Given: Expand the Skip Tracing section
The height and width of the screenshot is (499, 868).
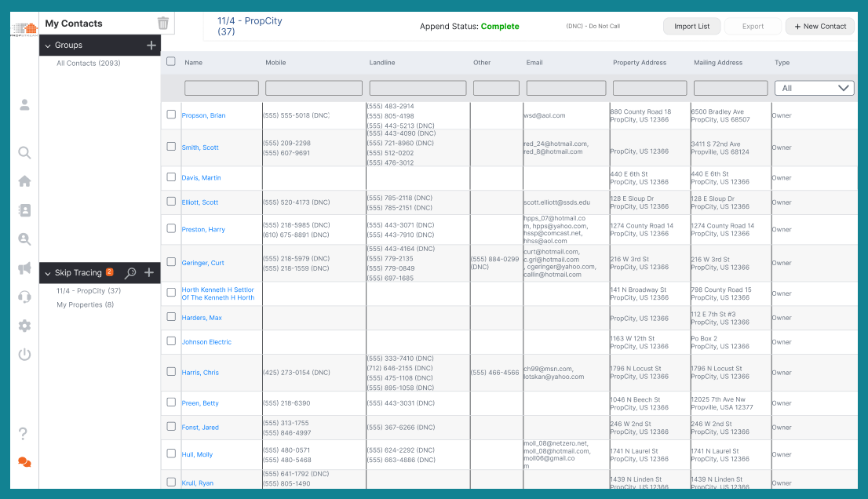Looking at the screenshot, I should [x=49, y=272].
